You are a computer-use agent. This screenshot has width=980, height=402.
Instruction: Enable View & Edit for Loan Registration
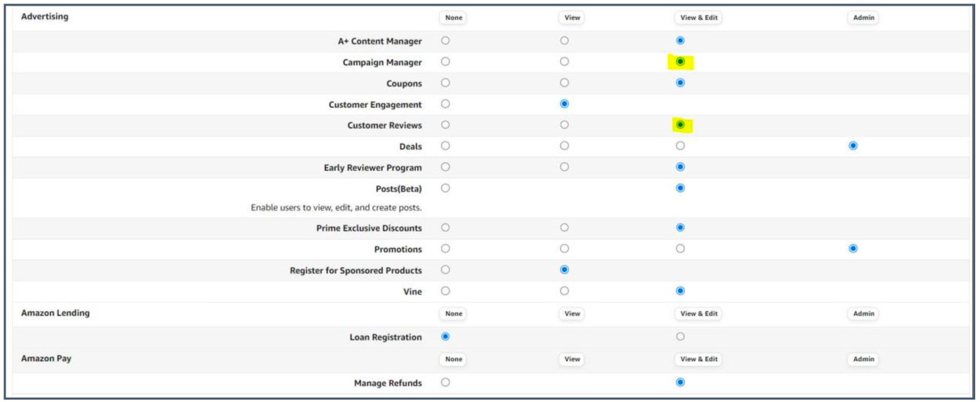680,337
